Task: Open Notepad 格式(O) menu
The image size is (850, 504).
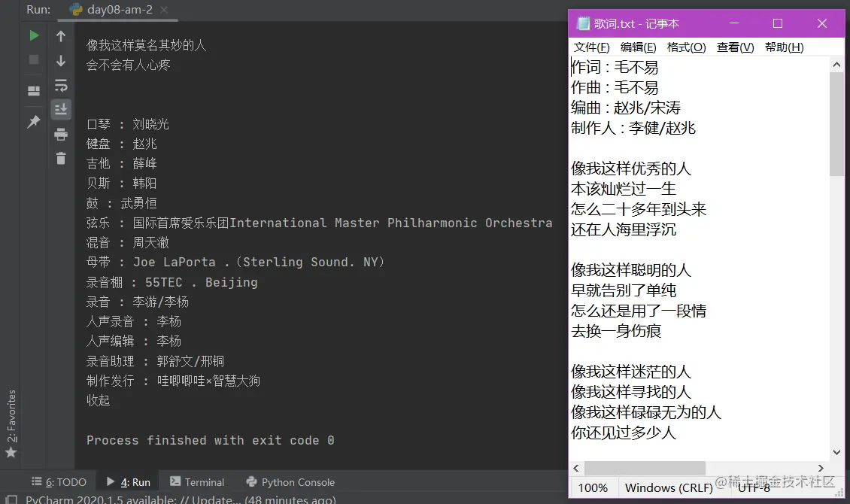Action: coord(686,47)
